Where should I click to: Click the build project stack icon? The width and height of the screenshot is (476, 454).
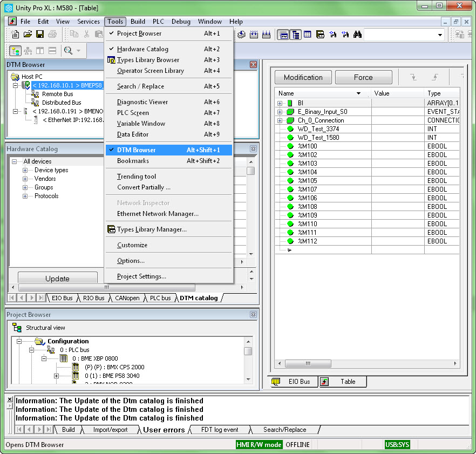[241, 35]
